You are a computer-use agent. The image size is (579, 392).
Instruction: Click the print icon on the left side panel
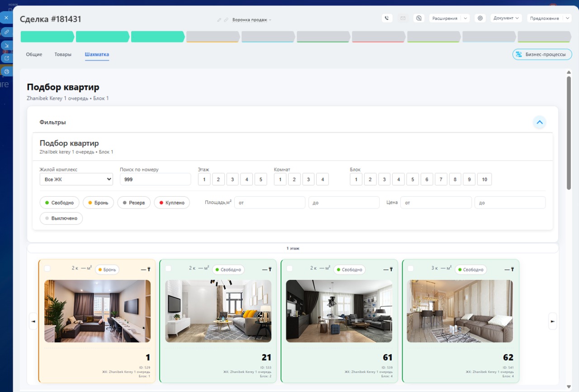point(6,71)
